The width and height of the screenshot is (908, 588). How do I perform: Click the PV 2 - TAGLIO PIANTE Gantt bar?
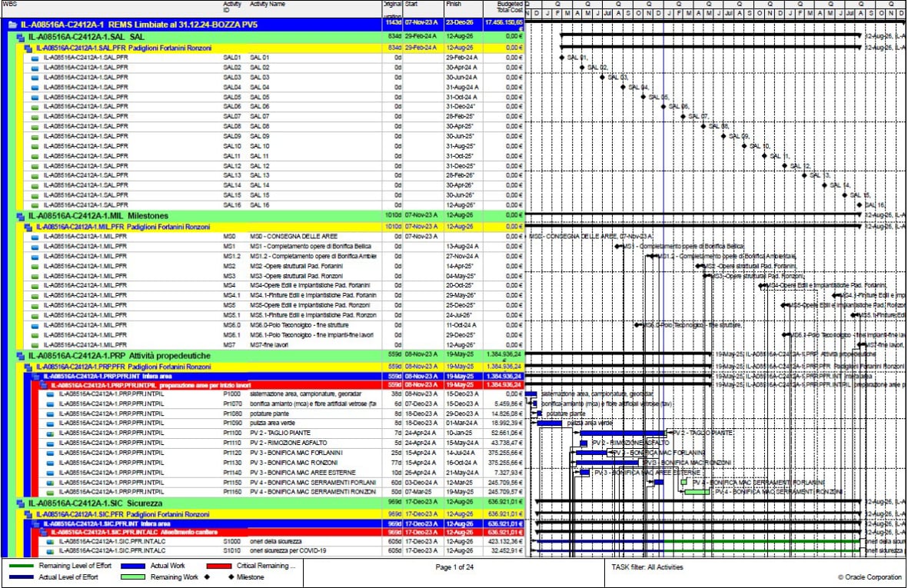coord(623,434)
